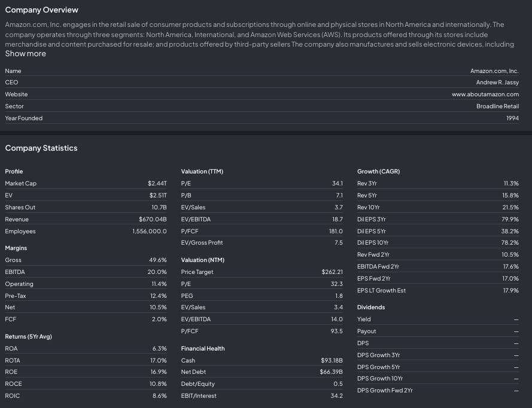
Task: Click the Net Debt value $66.39B
Action: click(331, 372)
